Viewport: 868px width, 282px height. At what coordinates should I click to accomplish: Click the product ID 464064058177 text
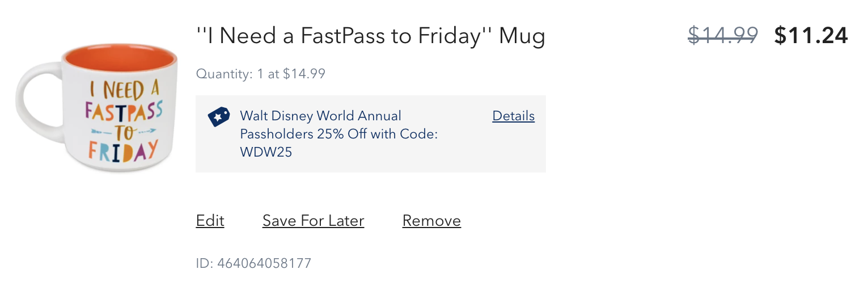point(253,263)
